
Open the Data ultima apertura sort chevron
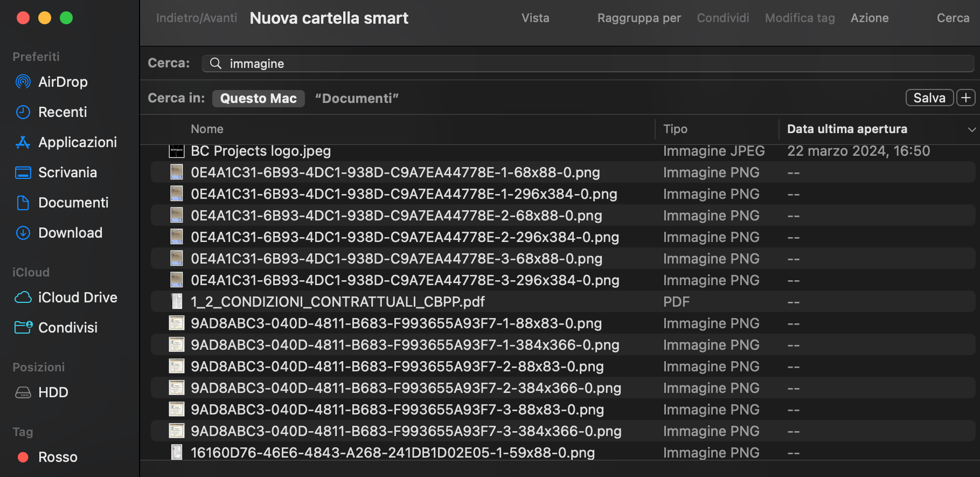coord(971,129)
